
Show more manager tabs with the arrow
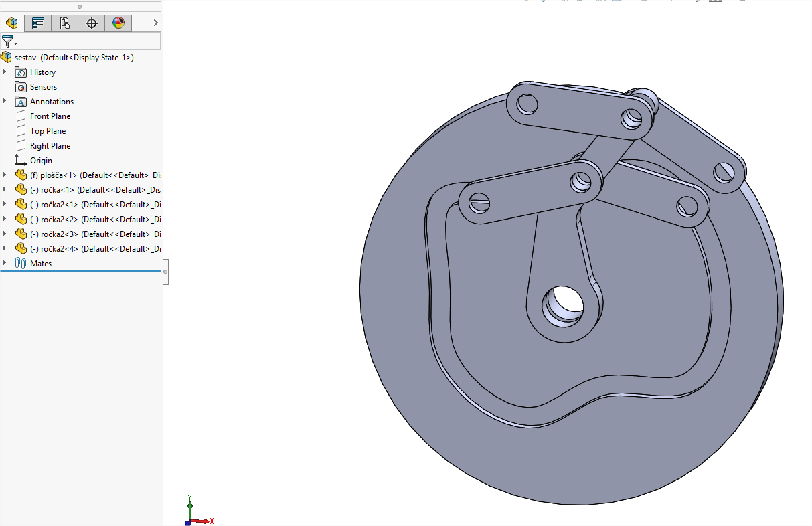(x=155, y=23)
